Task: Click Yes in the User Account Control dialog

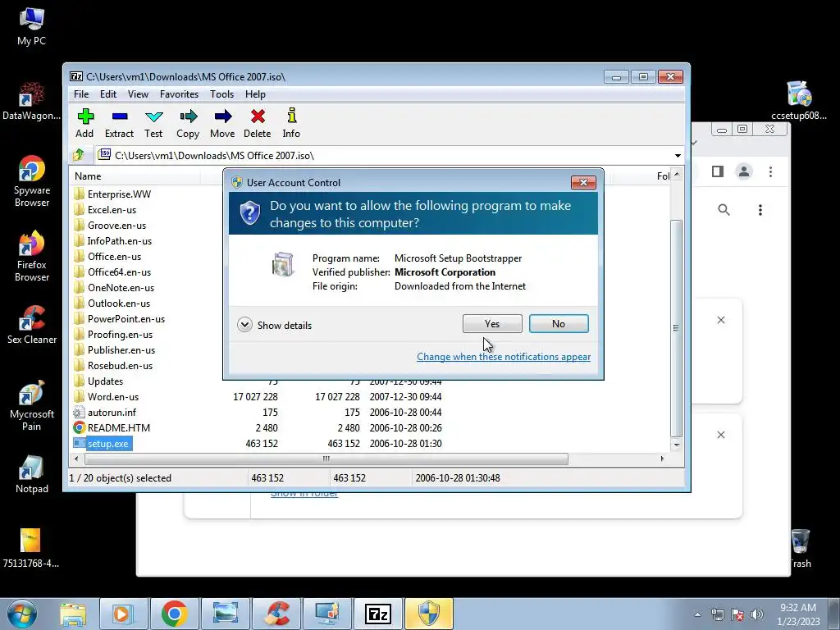Action: (x=492, y=323)
